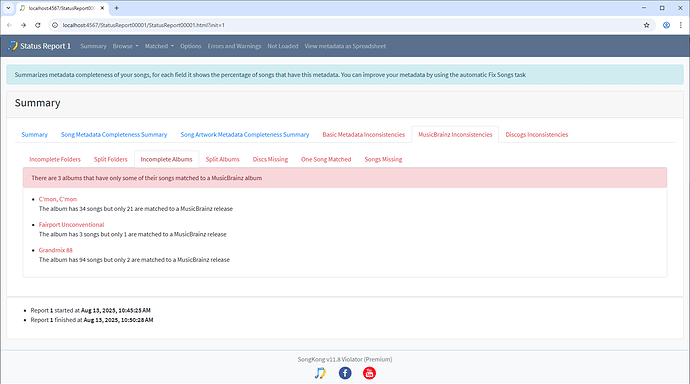Image resolution: width=690 pixels, height=384 pixels.
Task: Select the MusicBrainz Inconsistencies tab
Action: [455, 135]
